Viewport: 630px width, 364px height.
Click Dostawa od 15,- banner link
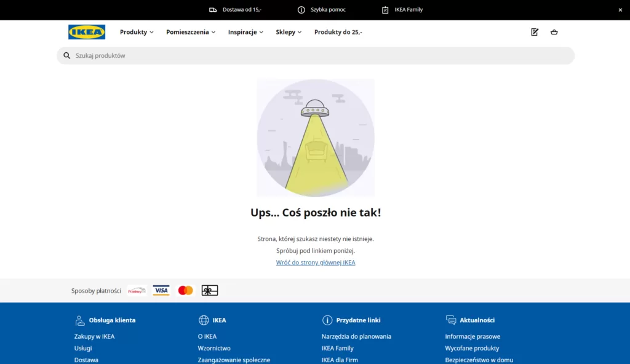tap(242, 10)
